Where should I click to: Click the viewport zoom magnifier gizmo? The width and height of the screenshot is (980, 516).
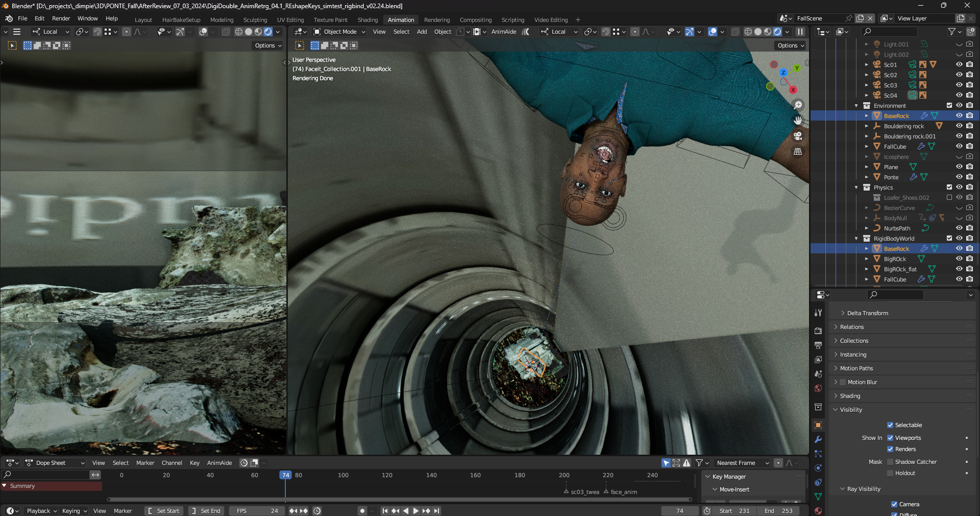(798, 105)
